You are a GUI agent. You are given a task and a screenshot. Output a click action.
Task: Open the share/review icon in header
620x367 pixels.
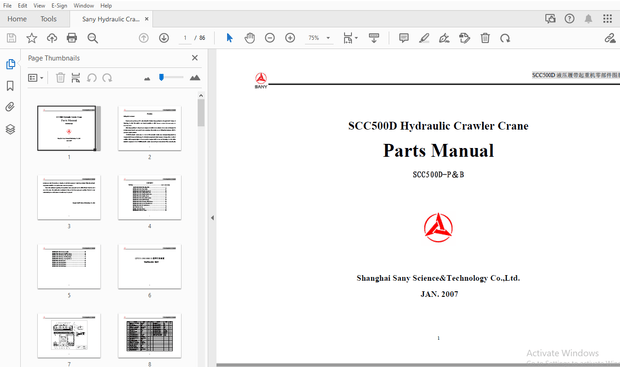(x=550, y=19)
